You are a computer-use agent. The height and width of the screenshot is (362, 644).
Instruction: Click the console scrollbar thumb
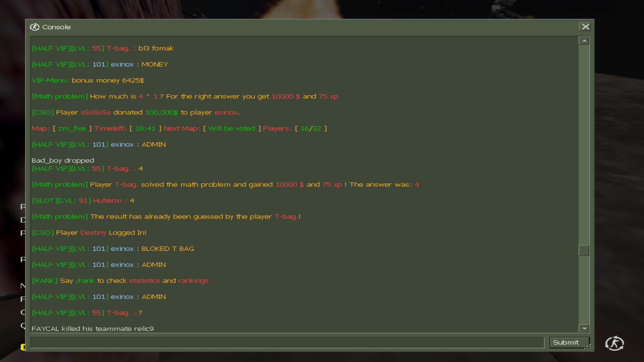click(584, 250)
